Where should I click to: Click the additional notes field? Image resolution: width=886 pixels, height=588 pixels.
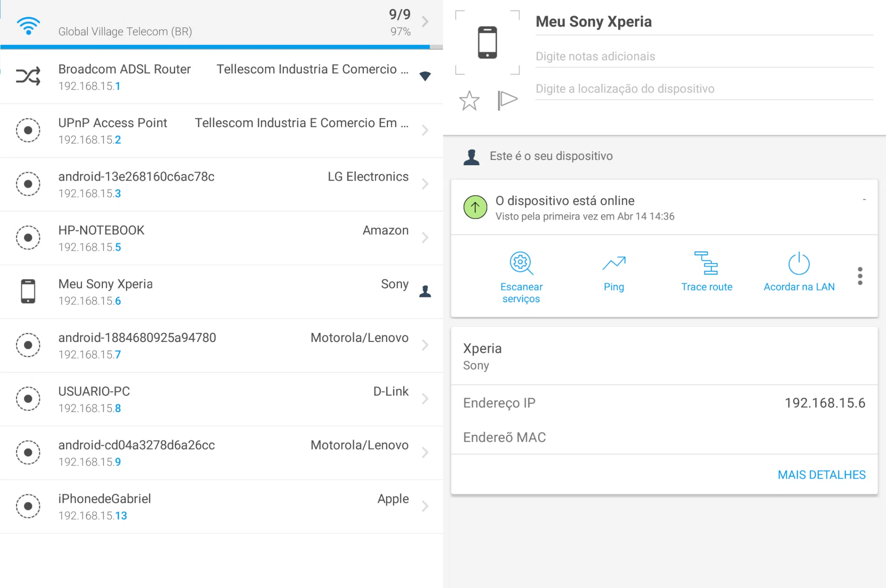click(704, 56)
